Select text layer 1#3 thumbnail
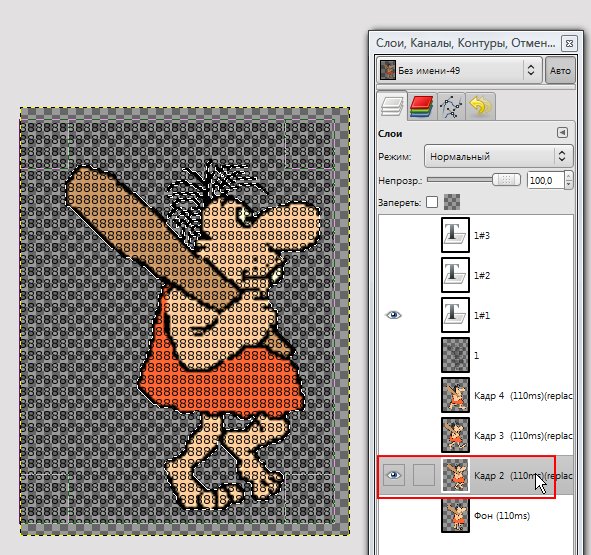The image size is (591, 555). point(455,235)
